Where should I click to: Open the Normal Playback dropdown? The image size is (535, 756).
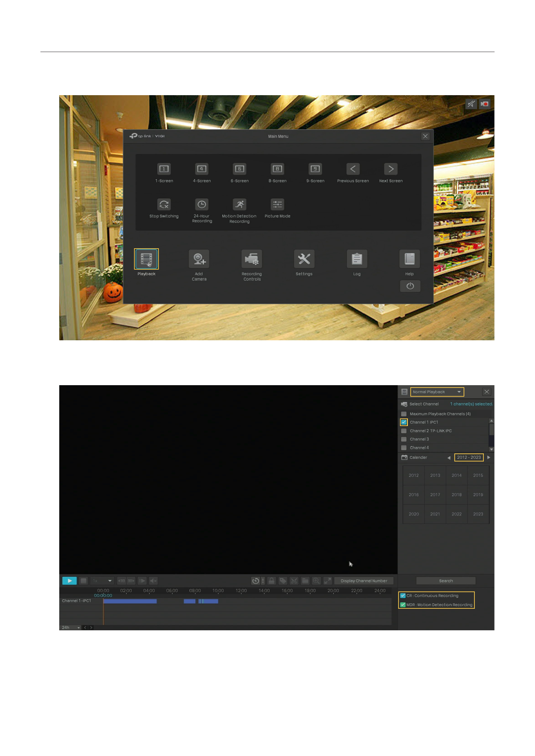(437, 392)
